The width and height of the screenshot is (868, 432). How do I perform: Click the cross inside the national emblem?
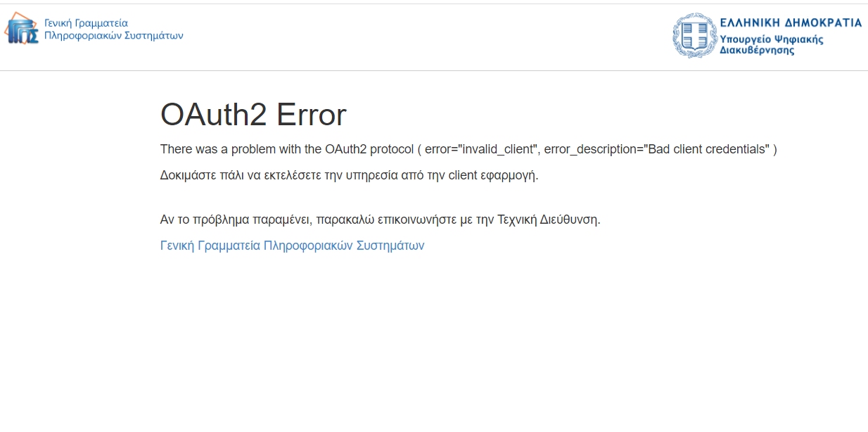pos(694,35)
